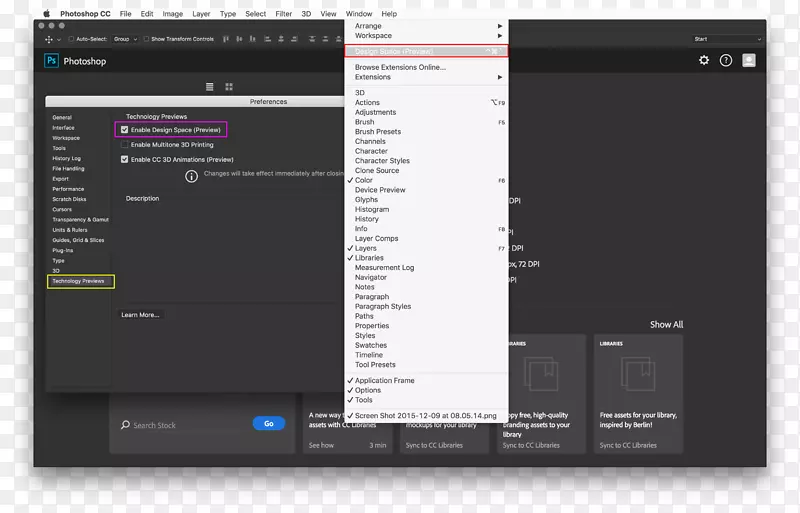Open the Apple menu

click(46, 14)
